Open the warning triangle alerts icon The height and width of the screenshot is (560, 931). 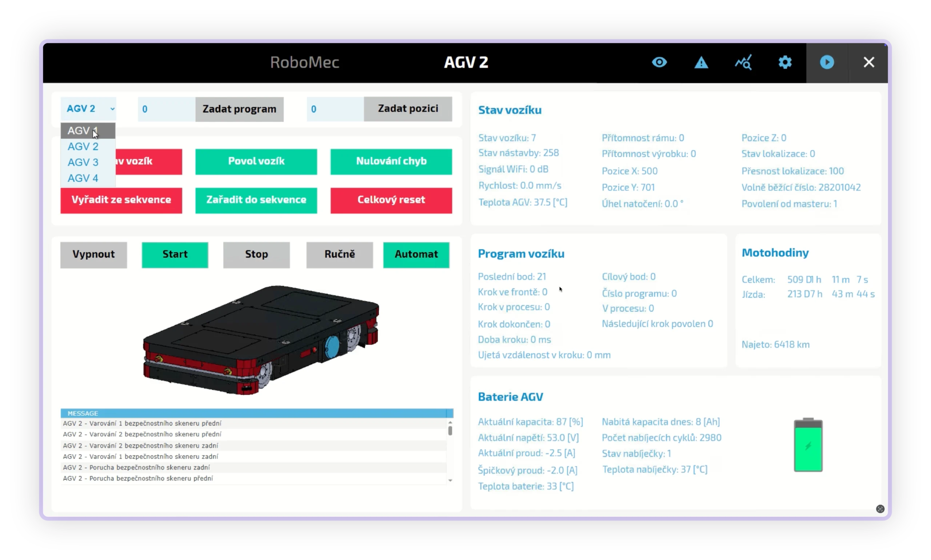(x=701, y=62)
